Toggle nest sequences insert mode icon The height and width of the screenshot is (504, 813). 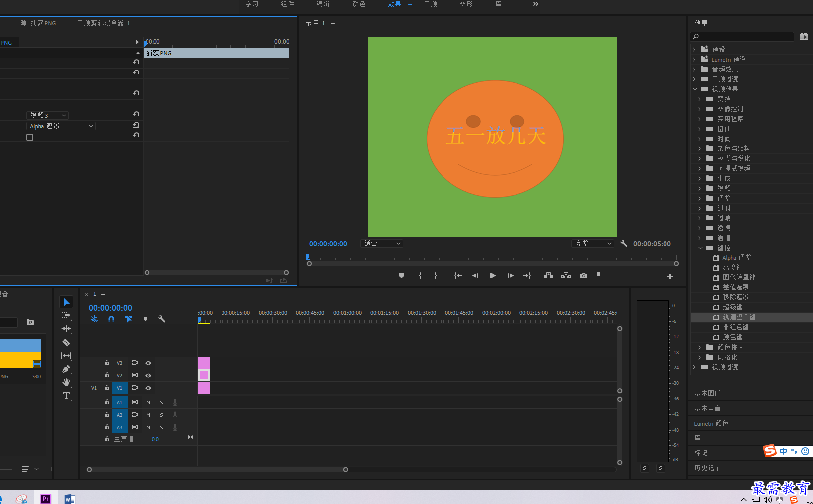94,319
